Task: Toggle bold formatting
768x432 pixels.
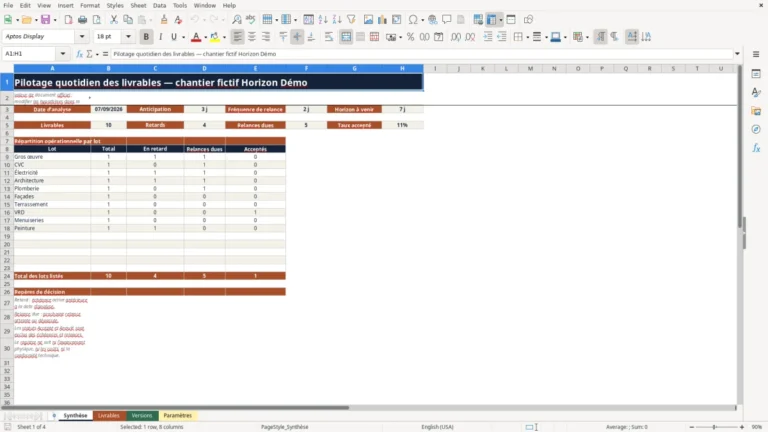Action: tap(146, 37)
